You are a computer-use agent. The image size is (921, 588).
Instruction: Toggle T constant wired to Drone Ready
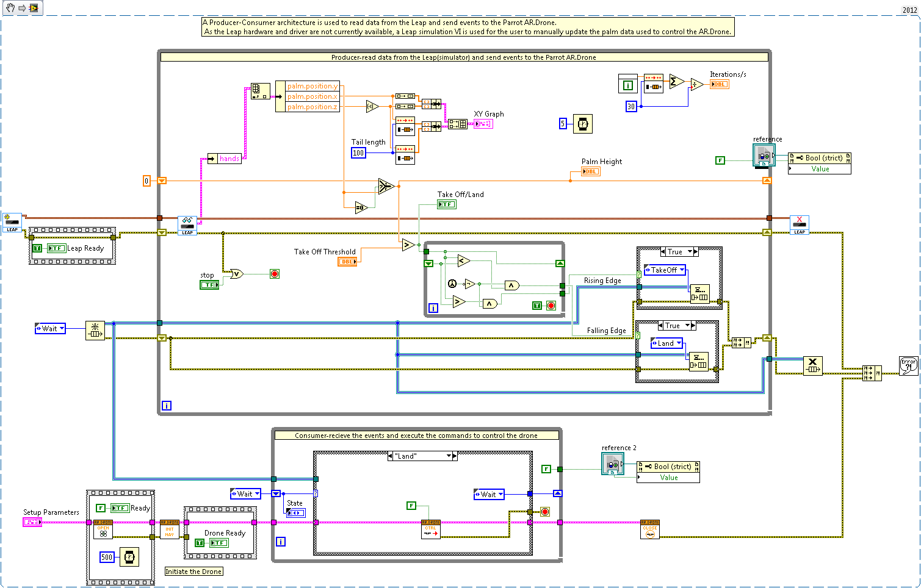200,542
